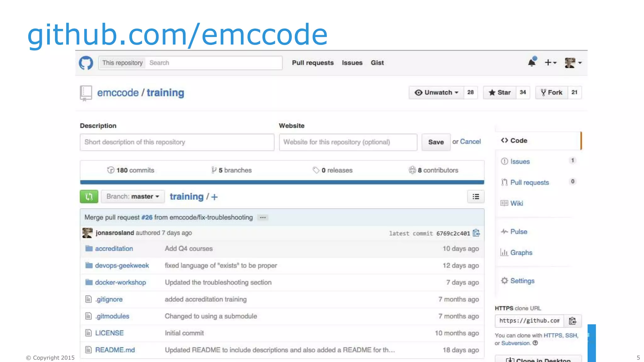644x362 pixels.
Task: Open the emccode organization link
Action: [x=118, y=93]
